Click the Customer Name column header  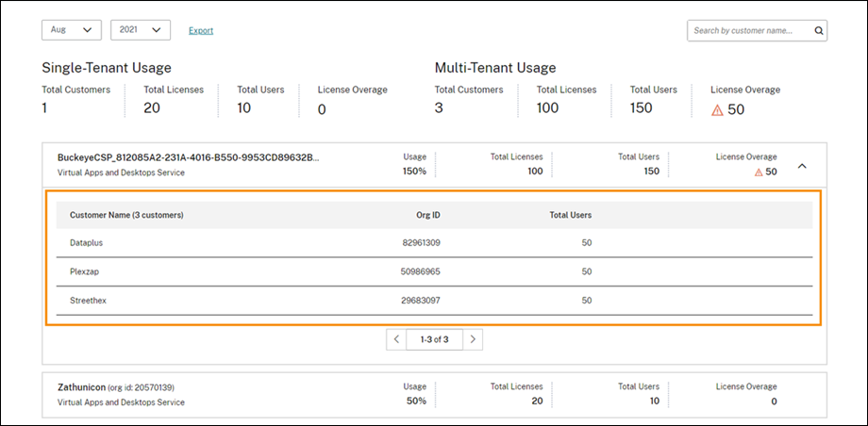point(126,215)
